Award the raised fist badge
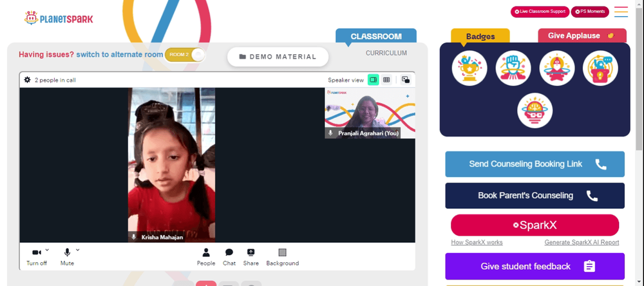The width and height of the screenshot is (644, 286). pyautogui.click(x=513, y=68)
